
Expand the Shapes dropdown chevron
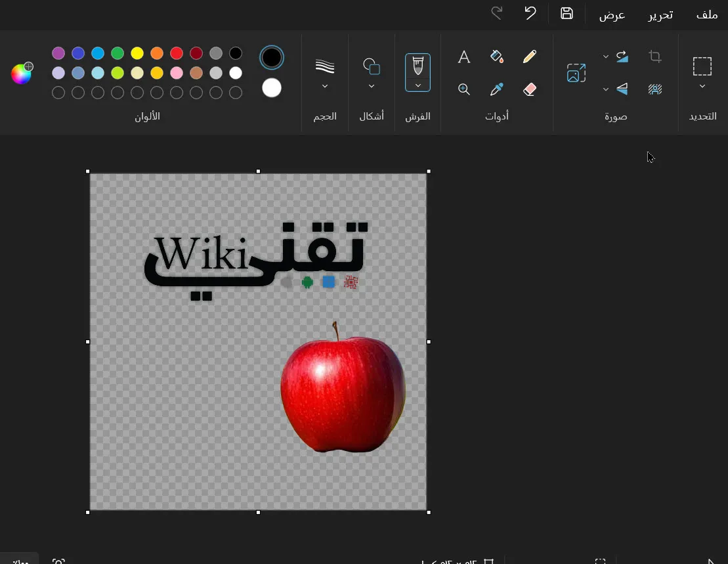(x=372, y=87)
